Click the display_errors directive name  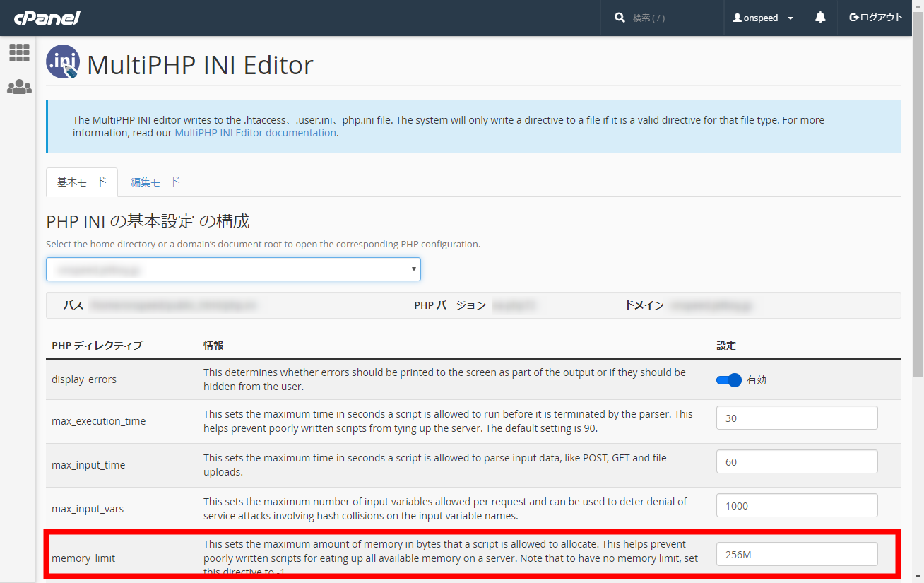point(84,379)
